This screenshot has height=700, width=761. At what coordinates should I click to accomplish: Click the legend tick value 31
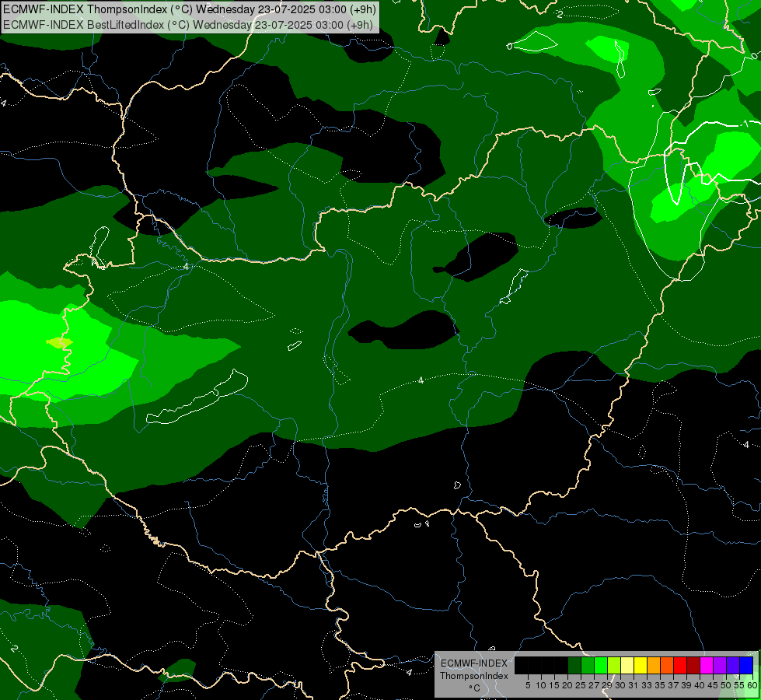pos(634,685)
